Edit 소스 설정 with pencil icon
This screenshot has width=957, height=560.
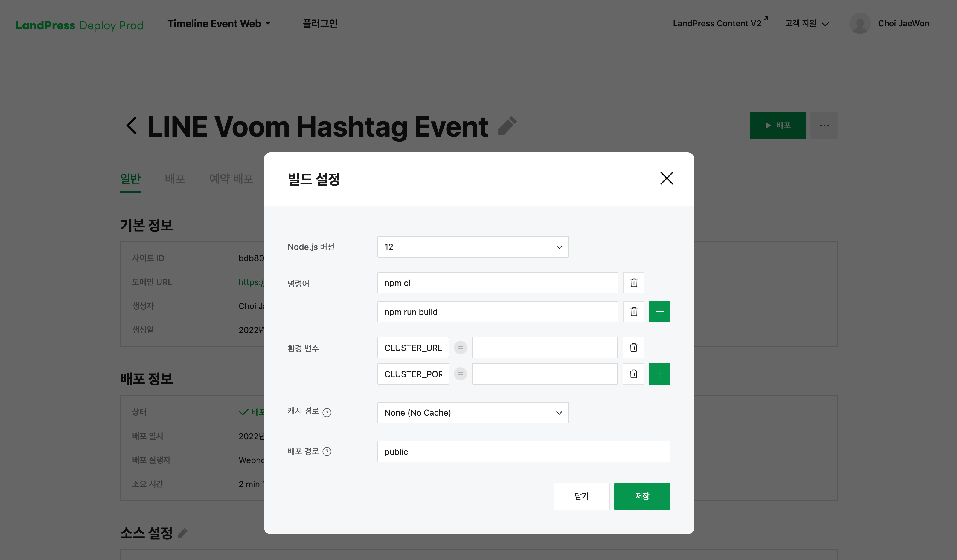click(x=183, y=533)
